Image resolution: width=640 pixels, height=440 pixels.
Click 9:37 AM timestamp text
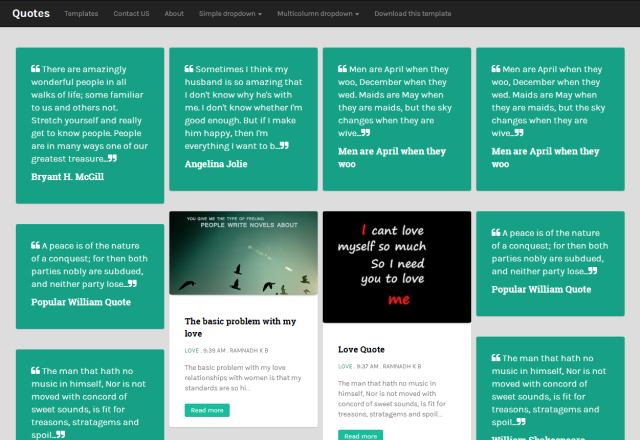(368, 367)
